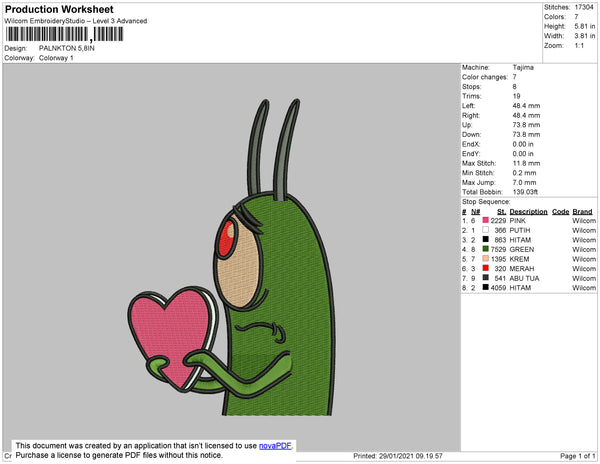The image size is (600, 464).
Task: Click the 'Stop Sequence:' heading
Action: (x=486, y=202)
